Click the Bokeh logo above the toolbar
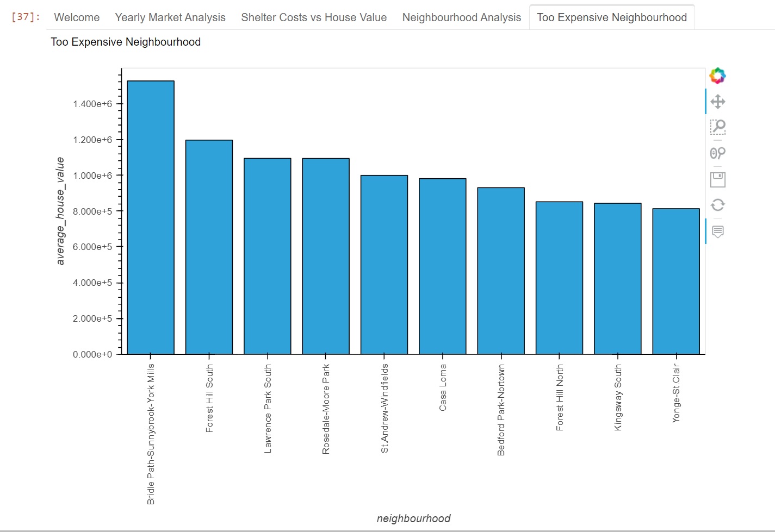The height and width of the screenshot is (532, 775). (x=717, y=76)
